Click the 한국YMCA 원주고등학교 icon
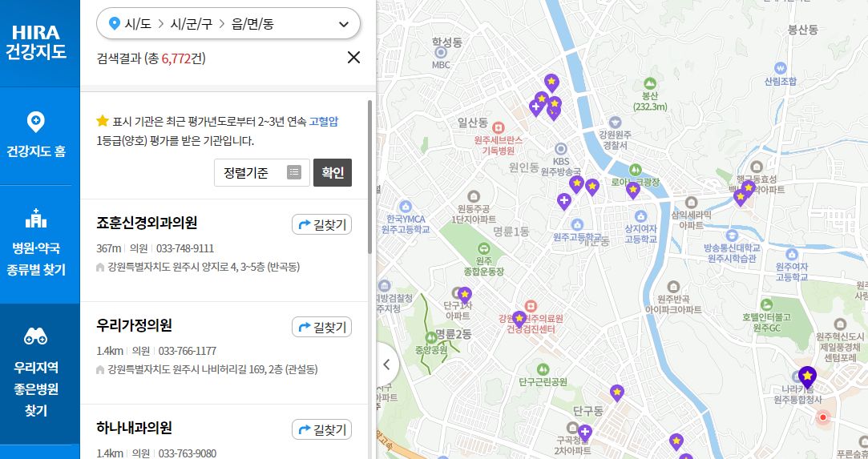868x459 pixels. tap(406, 207)
